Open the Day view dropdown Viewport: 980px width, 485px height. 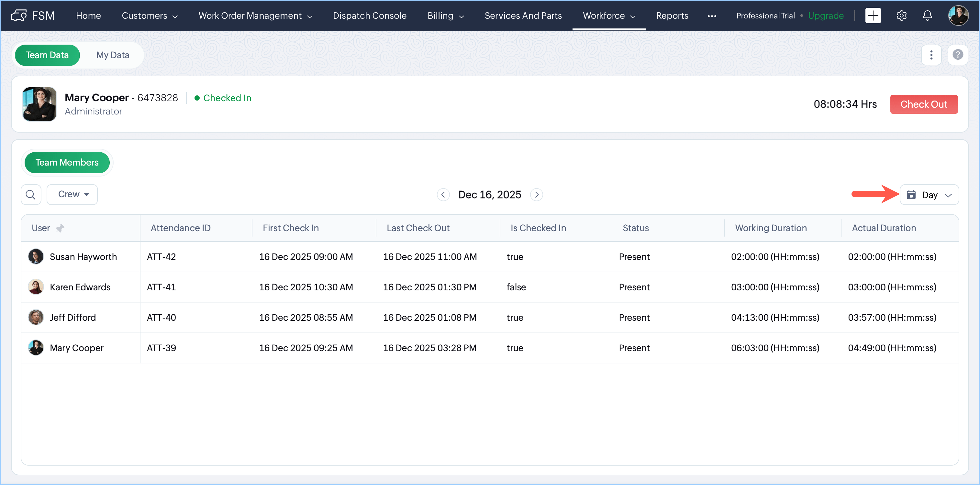pyautogui.click(x=929, y=195)
